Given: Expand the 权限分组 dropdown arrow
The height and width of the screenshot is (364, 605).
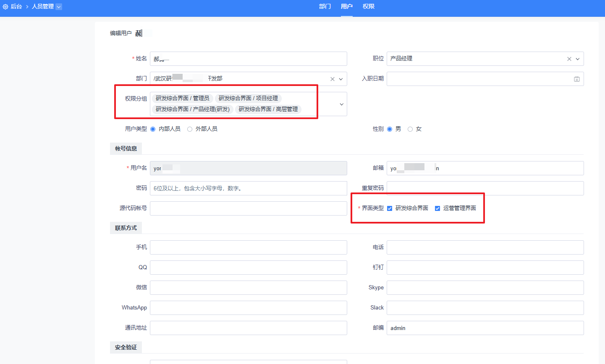Looking at the screenshot, I should click(x=341, y=104).
